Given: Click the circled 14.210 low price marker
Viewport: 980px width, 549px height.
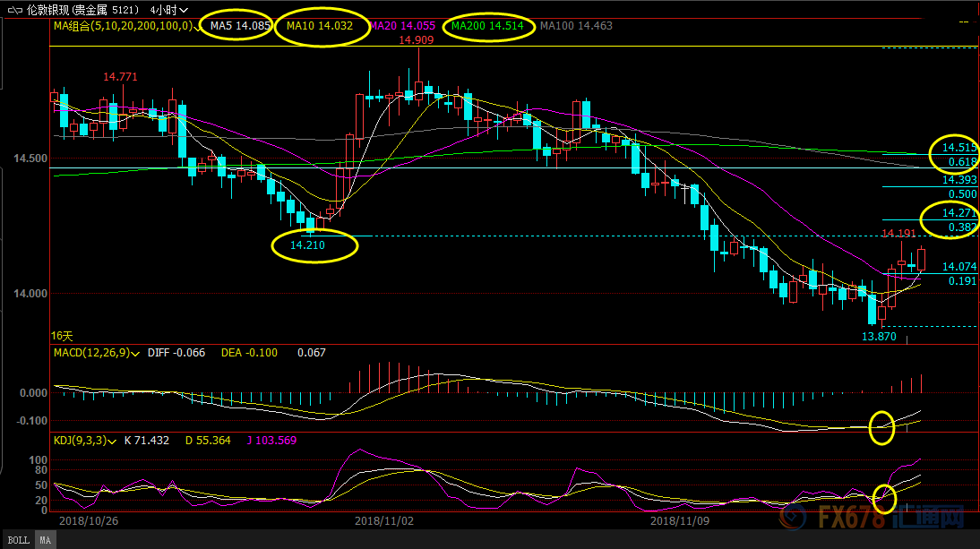Looking at the screenshot, I should click(314, 245).
